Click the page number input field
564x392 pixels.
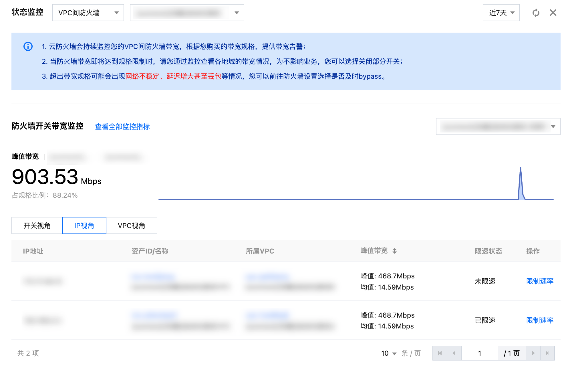pyautogui.click(x=480, y=353)
